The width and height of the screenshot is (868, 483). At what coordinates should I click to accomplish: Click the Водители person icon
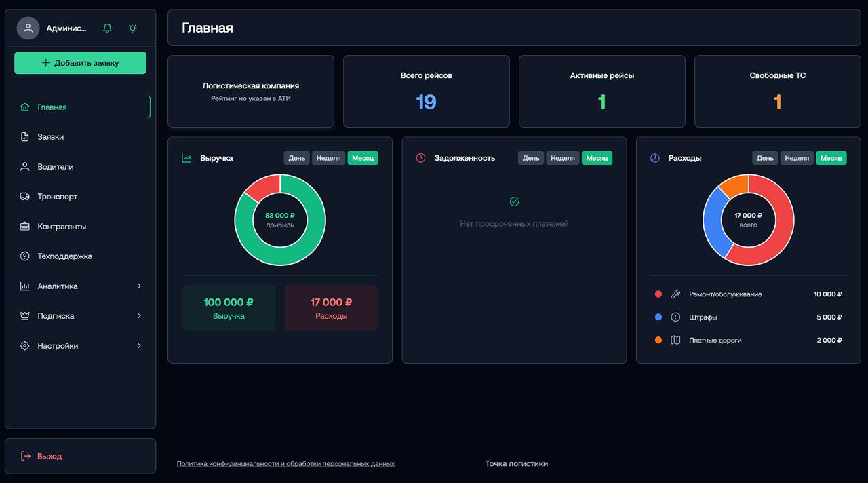tap(25, 167)
